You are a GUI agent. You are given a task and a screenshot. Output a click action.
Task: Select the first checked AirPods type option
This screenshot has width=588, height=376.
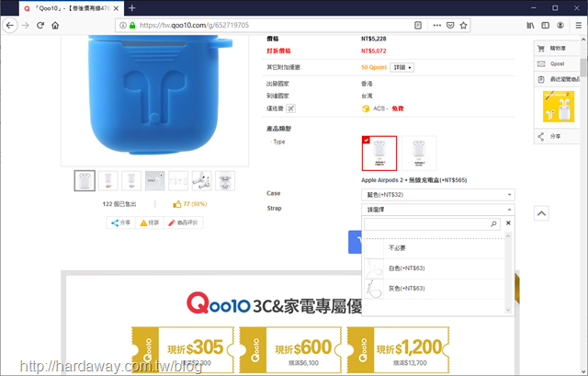coord(379,154)
